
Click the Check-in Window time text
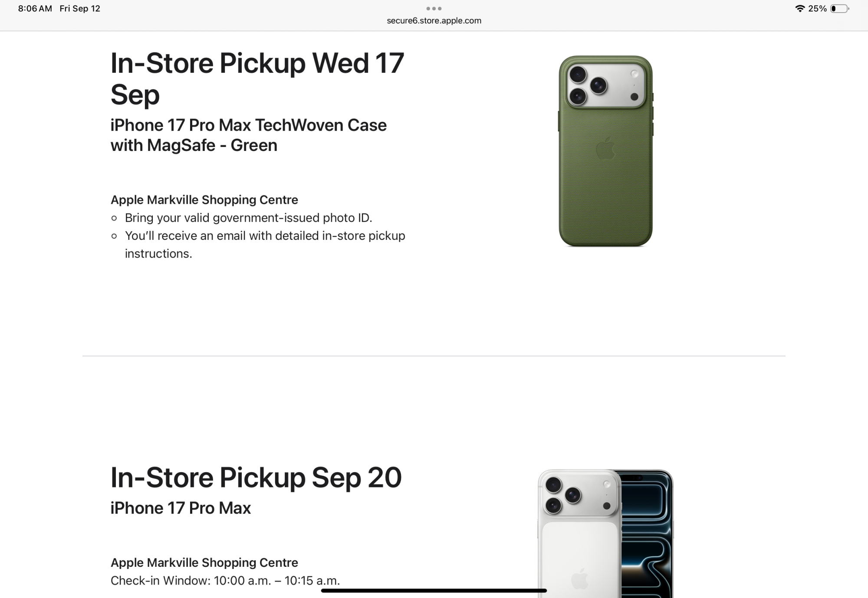[225, 581]
